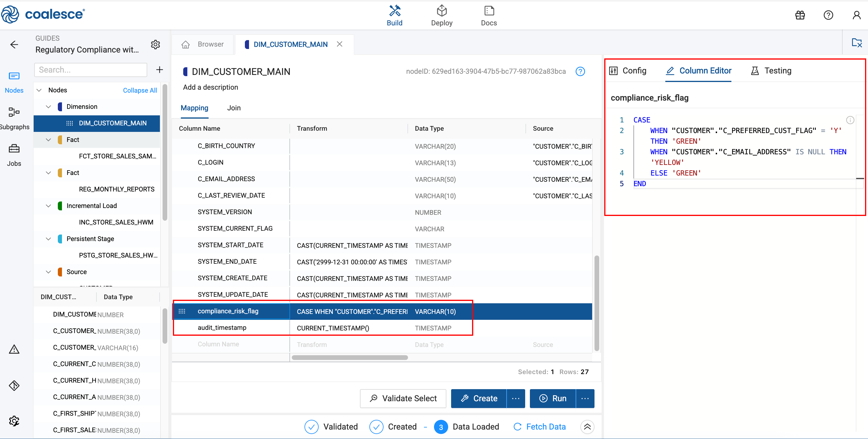Screen dimensions: 868x439
Task: Open workspace settings gear next to project name
Action: pos(155,45)
